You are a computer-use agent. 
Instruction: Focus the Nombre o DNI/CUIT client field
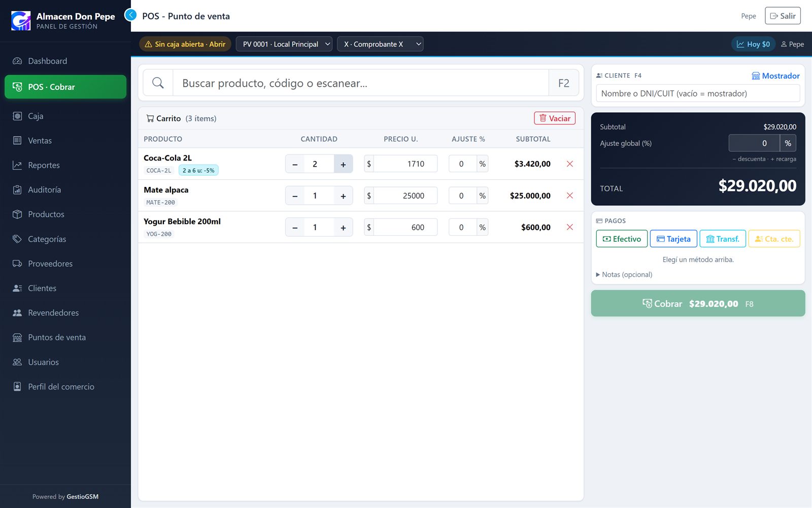(698, 93)
